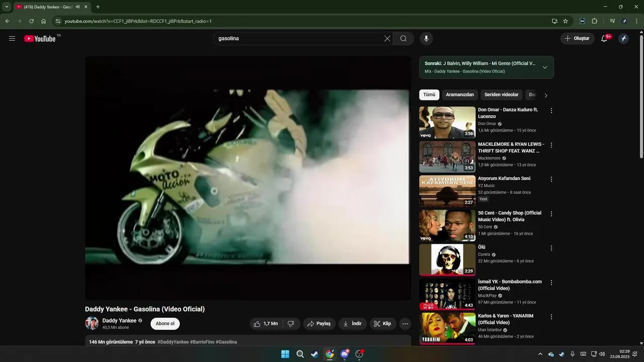This screenshot has height=362, width=644.
Task: Open Steam from the taskbar
Action: click(314, 354)
